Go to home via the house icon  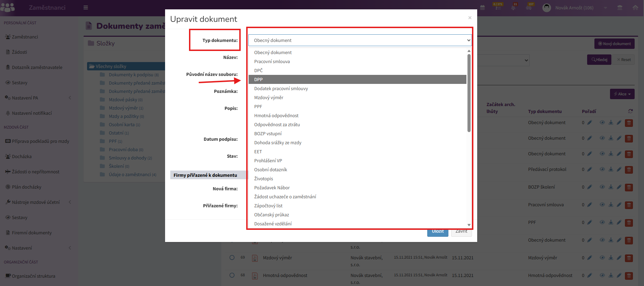pos(635,8)
